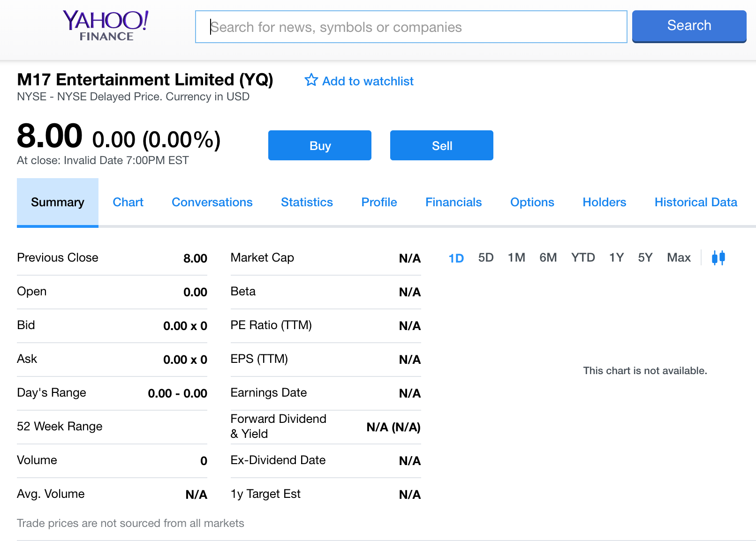Click the 'Trade prices are not sourced' disclaimer
The width and height of the screenshot is (756, 541).
coord(130,523)
